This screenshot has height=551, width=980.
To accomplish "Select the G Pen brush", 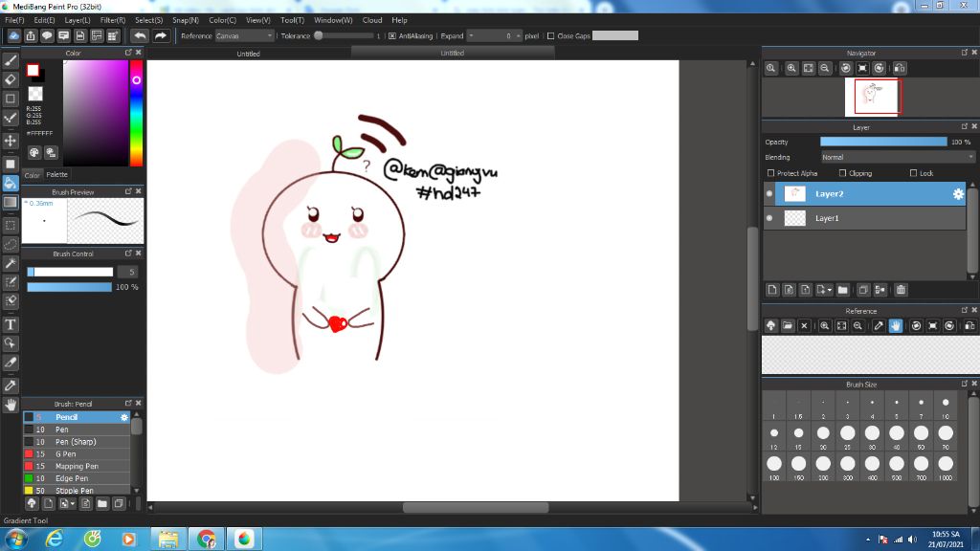I will point(77,454).
